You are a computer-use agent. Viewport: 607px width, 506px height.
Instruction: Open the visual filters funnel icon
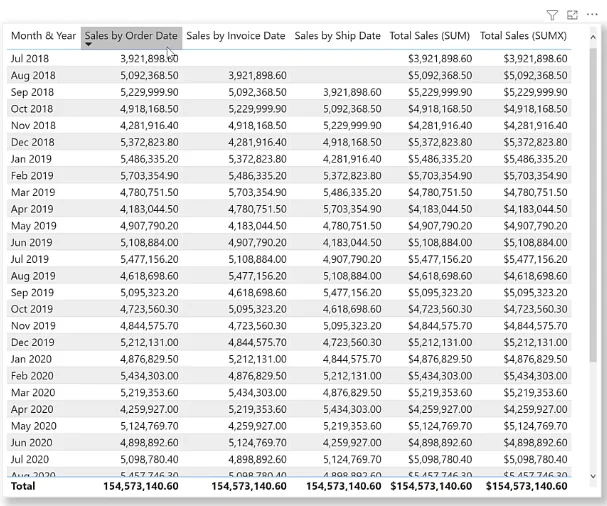[x=552, y=15]
